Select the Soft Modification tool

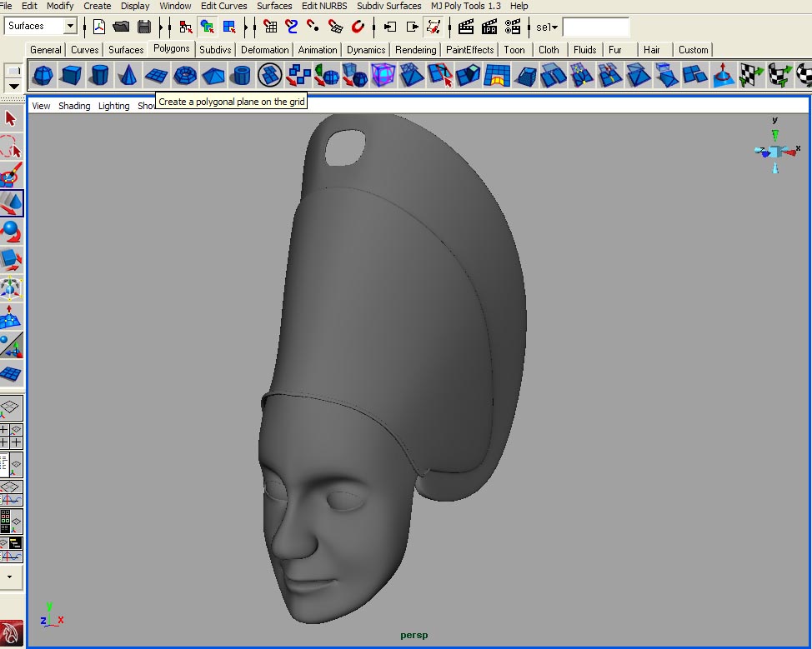(x=11, y=317)
